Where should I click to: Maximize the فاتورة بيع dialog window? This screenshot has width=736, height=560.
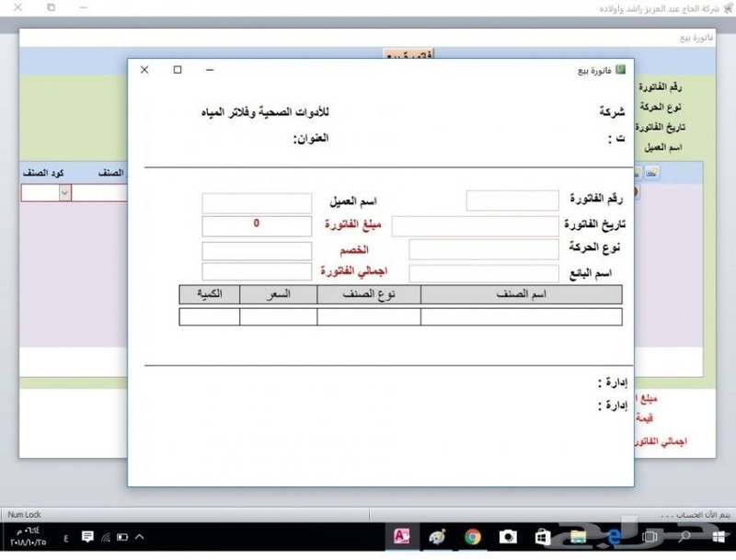(x=178, y=69)
